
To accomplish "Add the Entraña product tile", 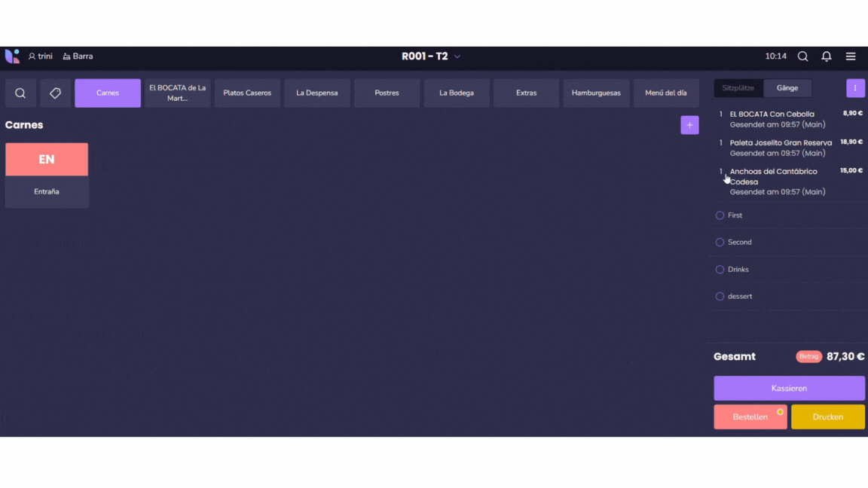I will tap(47, 175).
